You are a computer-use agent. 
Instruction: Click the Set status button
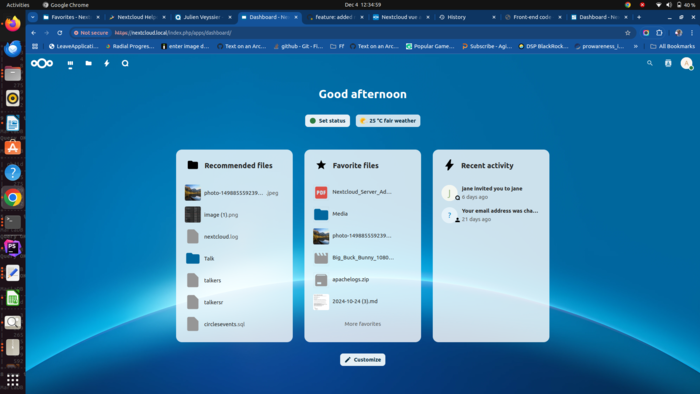[328, 121]
